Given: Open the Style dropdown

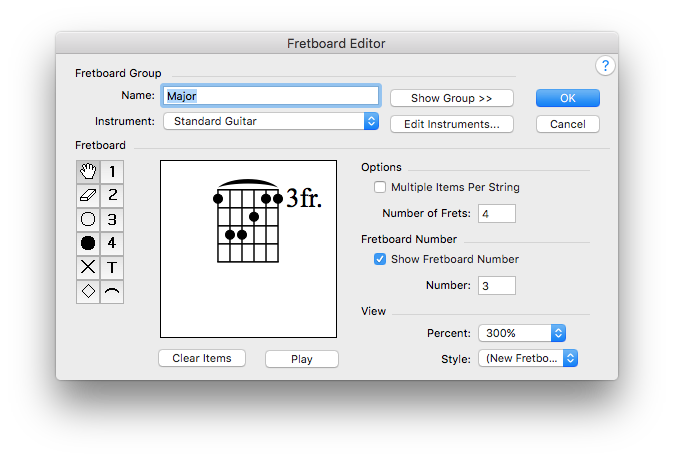Looking at the screenshot, I should (528, 358).
